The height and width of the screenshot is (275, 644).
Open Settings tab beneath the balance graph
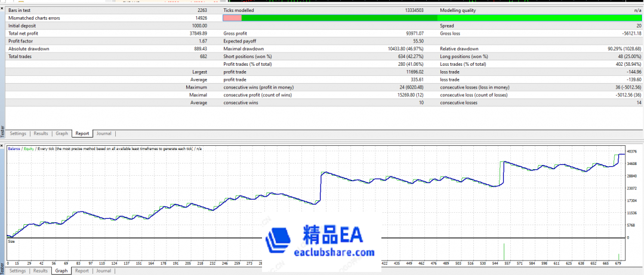click(x=18, y=271)
